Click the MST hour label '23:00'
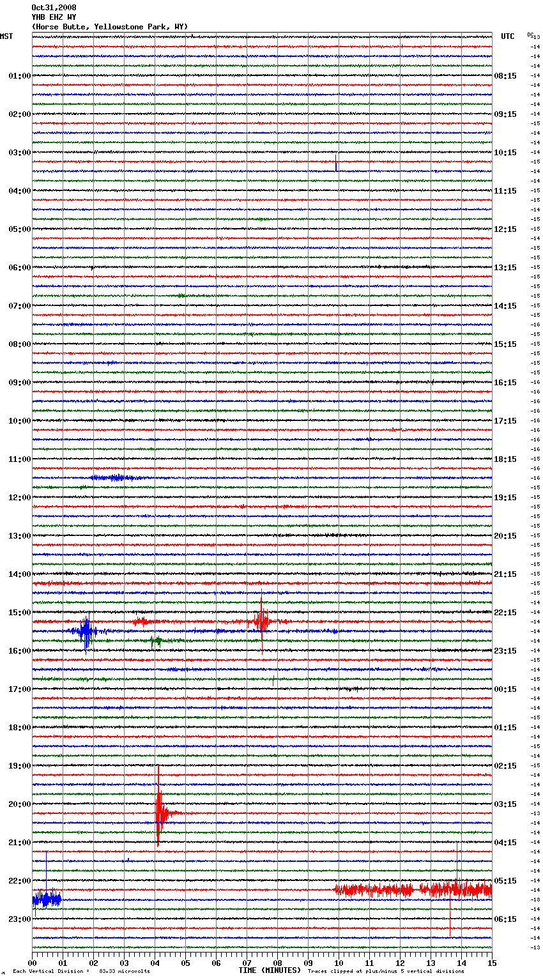The height and width of the screenshot is (980, 543). pos(20,919)
